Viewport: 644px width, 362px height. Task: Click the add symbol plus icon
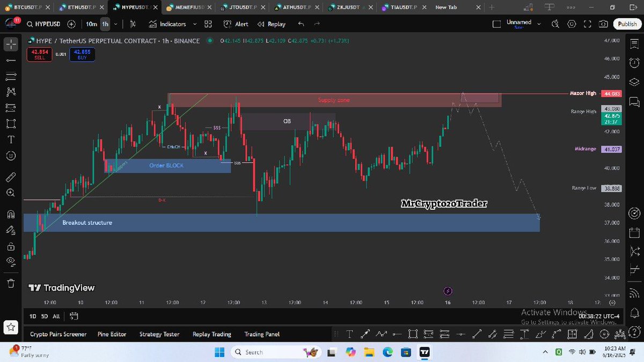71,24
